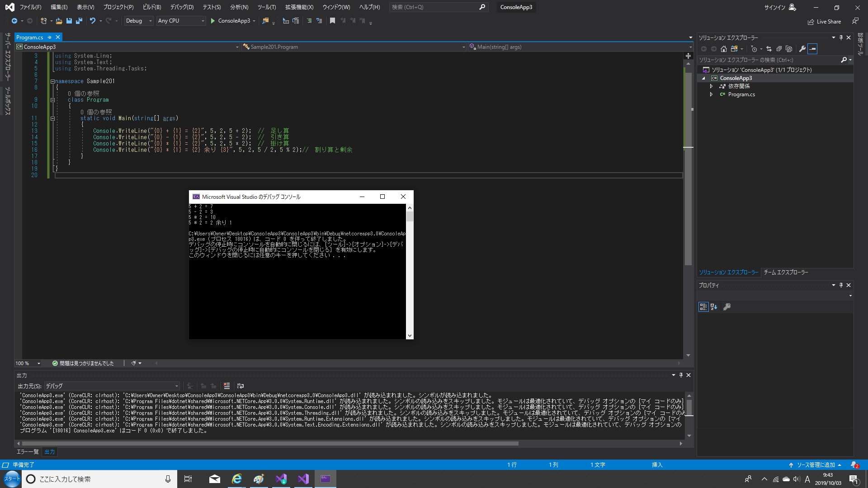This screenshot has width=868, height=488.
Task: Toggle auto-hide pin on the Properties panel
Action: [x=841, y=285]
